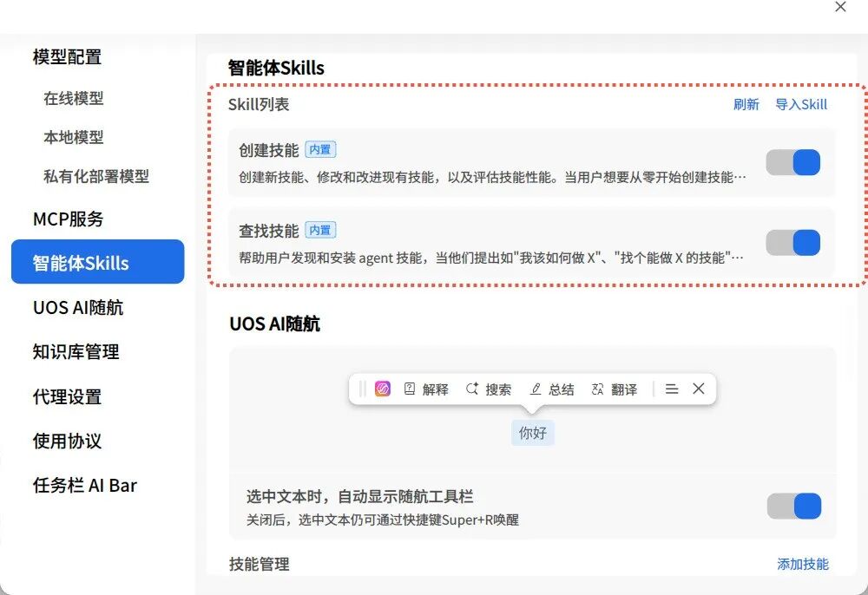868x595 pixels.
Task: Go to MCP服务 settings section
Action: click(x=68, y=219)
